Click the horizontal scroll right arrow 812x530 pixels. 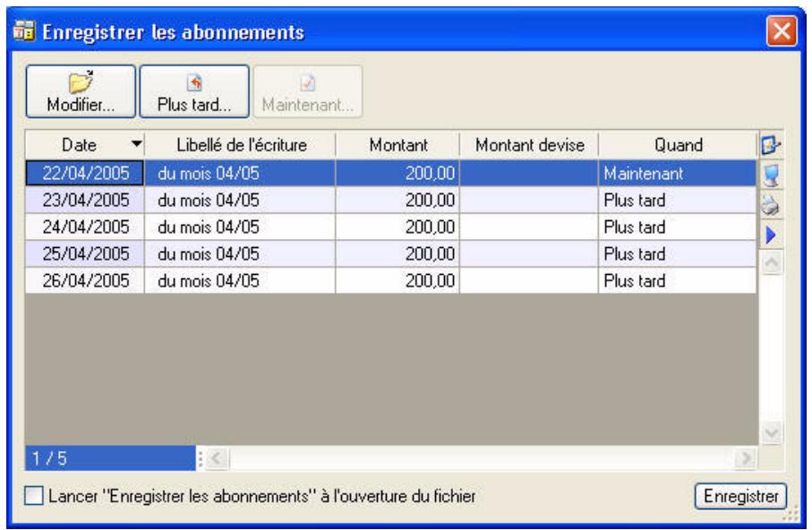(x=745, y=458)
